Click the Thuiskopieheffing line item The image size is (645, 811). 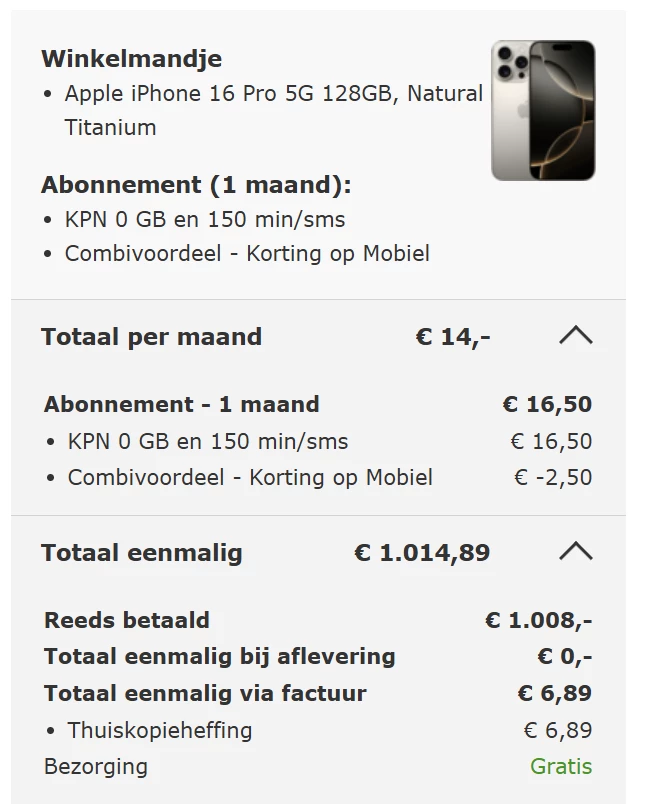(160, 731)
